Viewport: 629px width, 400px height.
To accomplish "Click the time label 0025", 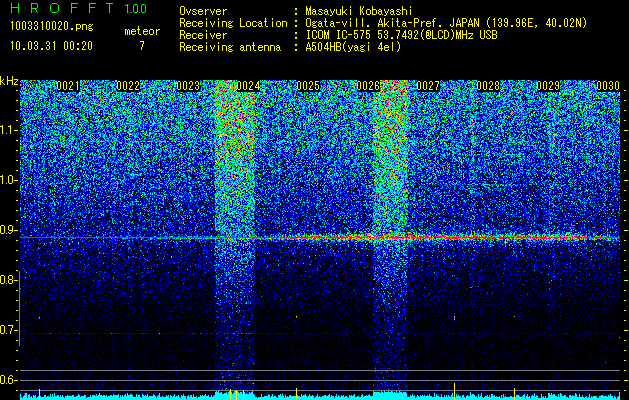I will (308, 86).
